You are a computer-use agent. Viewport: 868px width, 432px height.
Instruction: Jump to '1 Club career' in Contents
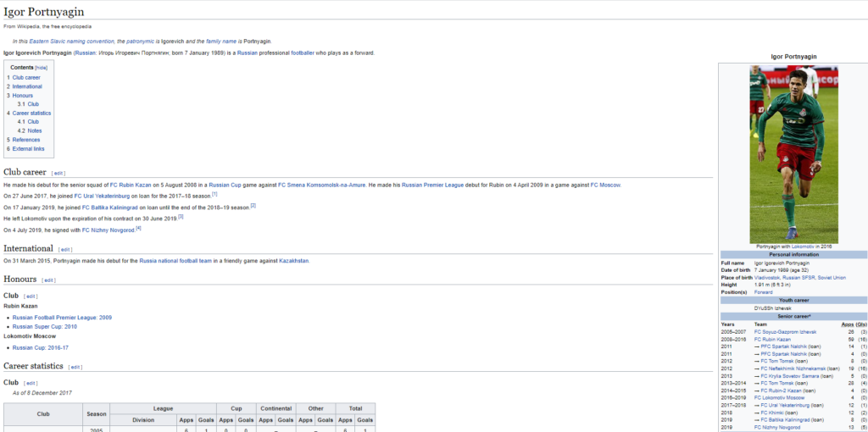tap(24, 77)
